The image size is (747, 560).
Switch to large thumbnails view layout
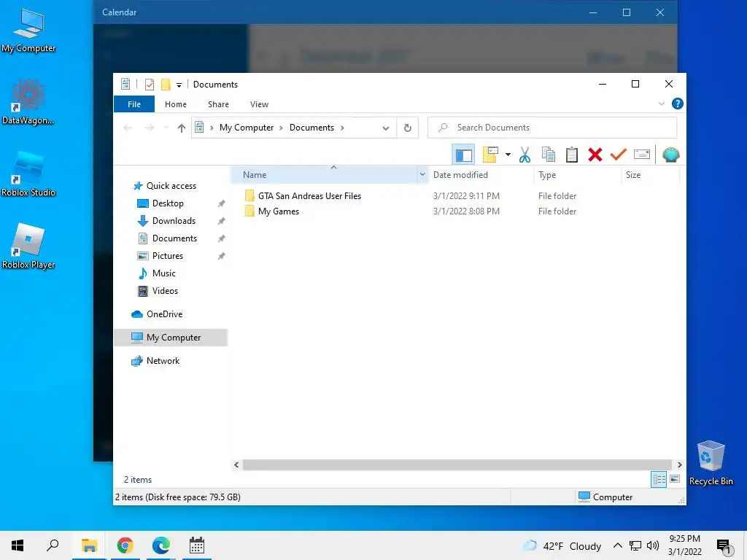[675, 479]
